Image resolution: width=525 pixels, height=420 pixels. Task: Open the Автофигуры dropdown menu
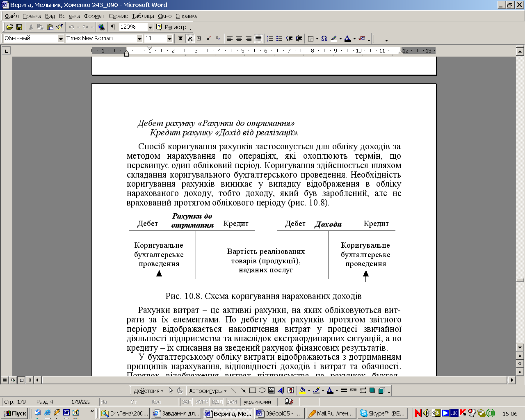pyautogui.click(x=208, y=391)
